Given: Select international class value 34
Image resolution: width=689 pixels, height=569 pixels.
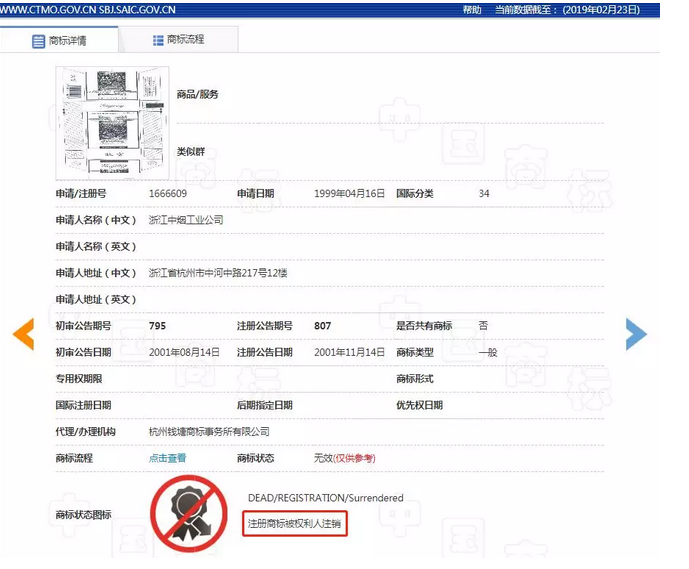Looking at the screenshot, I should (484, 193).
